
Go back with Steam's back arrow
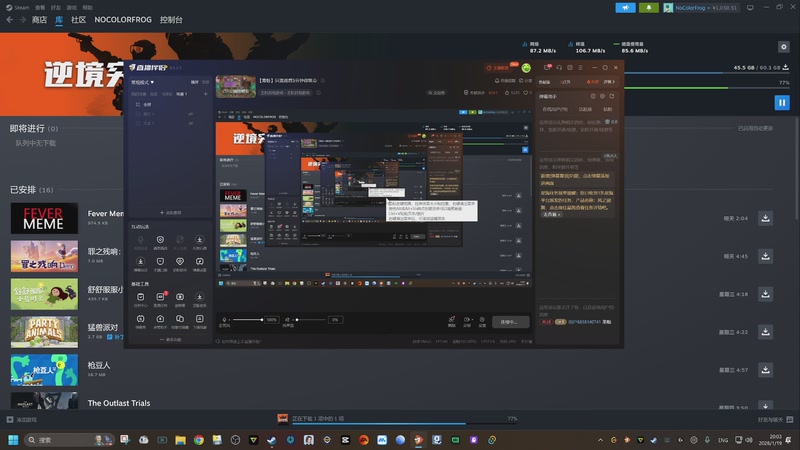pyautogui.click(x=10, y=19)
